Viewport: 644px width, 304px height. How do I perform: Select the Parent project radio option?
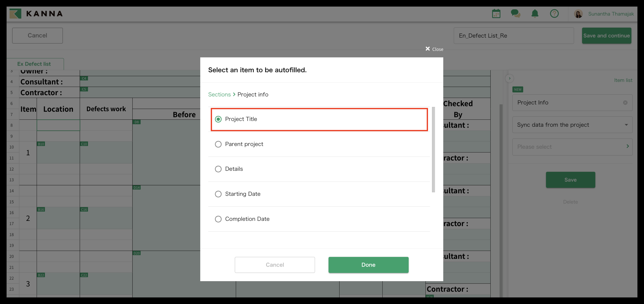tap(218, 144)
